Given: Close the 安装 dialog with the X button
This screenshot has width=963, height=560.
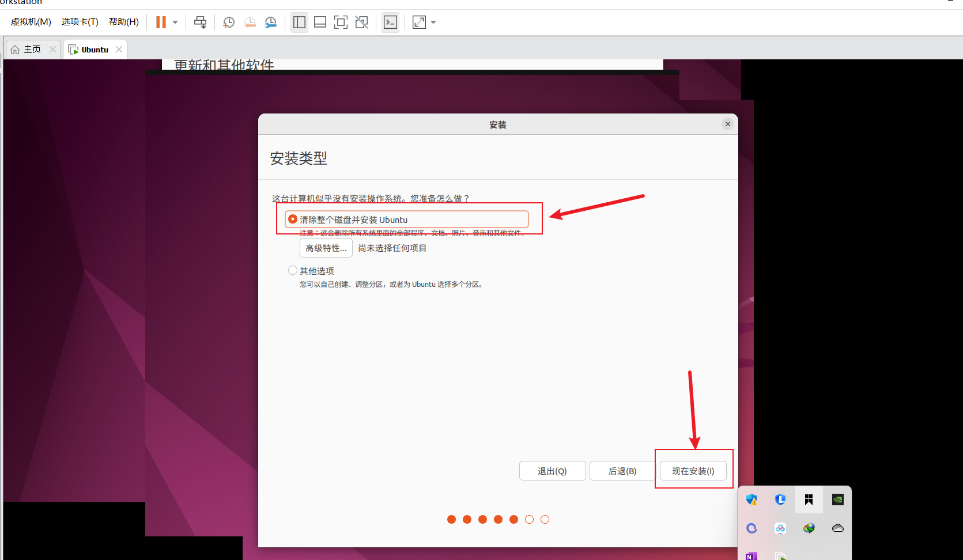Looking at the screenshot, I should [x=728, y=124].
